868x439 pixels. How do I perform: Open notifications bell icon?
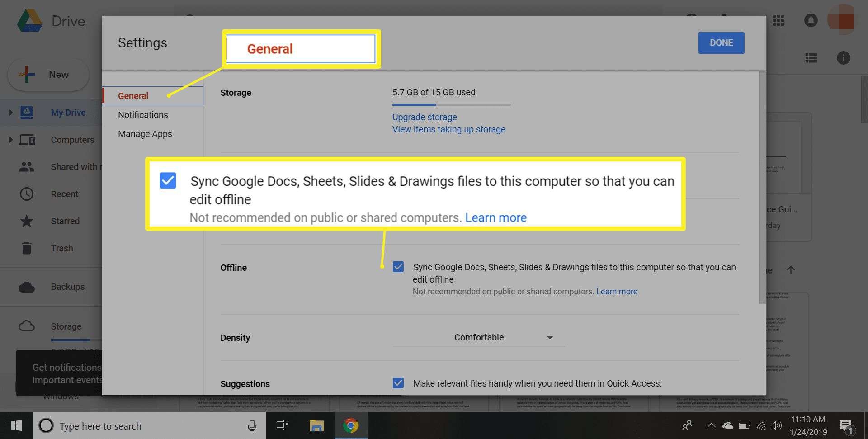point(811,20)
